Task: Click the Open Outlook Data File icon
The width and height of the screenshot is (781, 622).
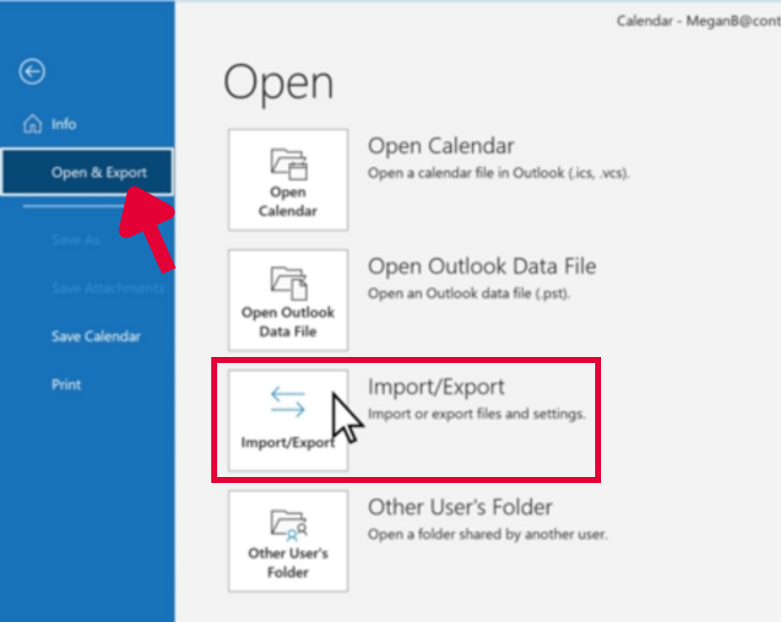Action: tap(288, 283)
